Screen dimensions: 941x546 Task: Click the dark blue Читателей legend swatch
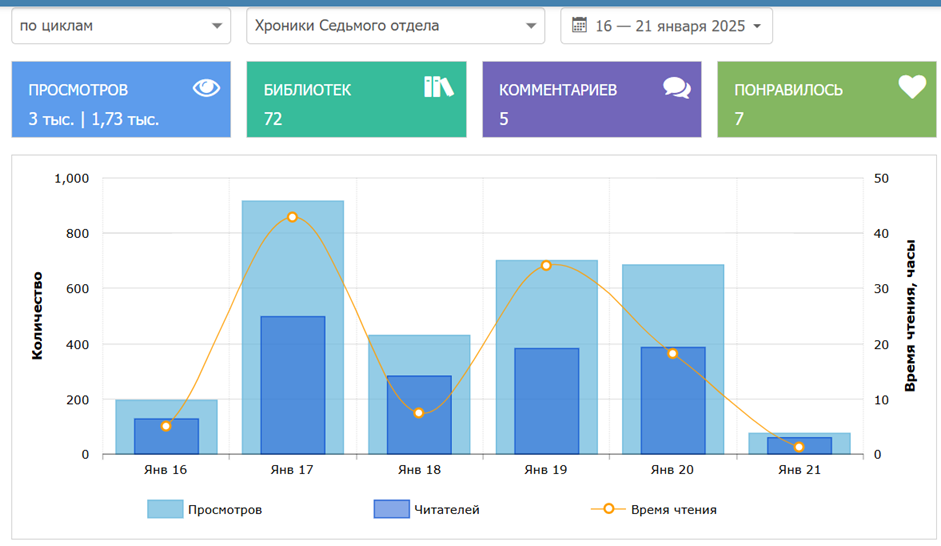point(391,509)
